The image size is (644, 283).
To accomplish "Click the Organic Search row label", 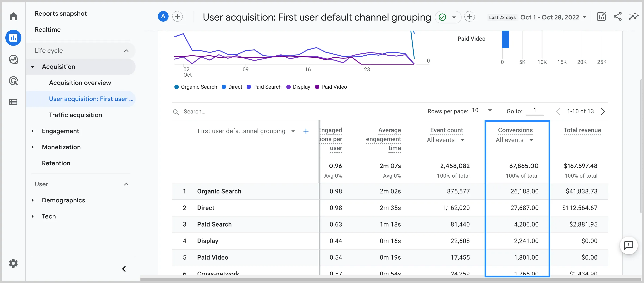I will 219,192.
